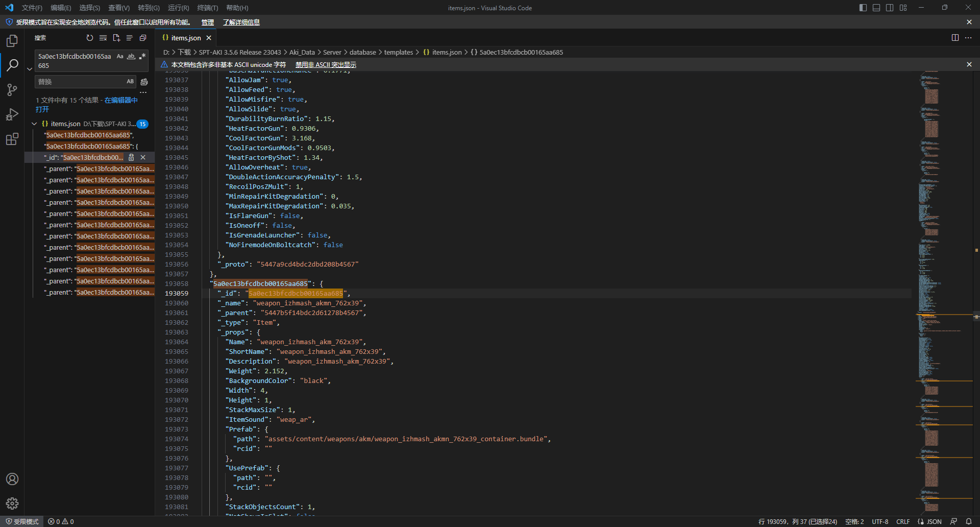Viewport: 980px width, 527px height.
Task: Split the editor to the right
Action: point(955,38)
